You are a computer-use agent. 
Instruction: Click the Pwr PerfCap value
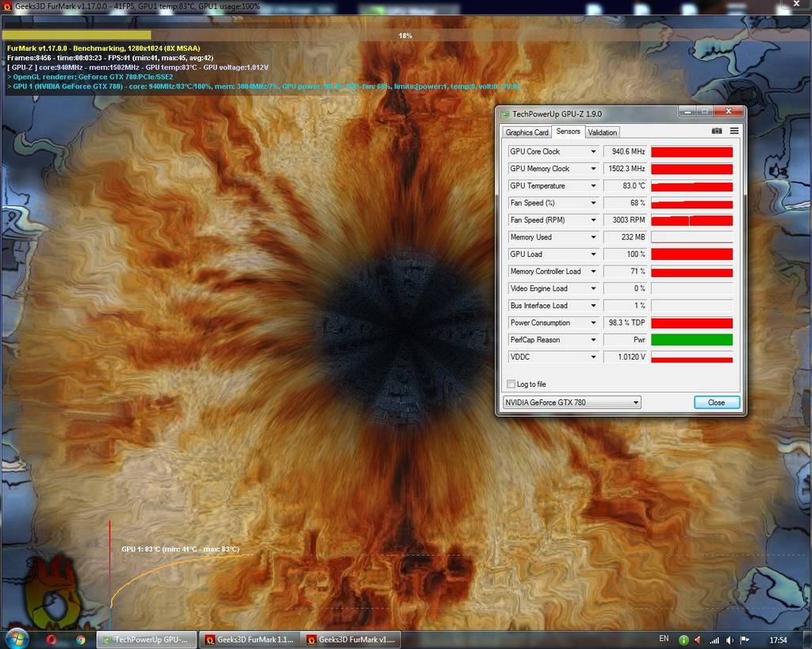pyautogui.click(x=626, y=339)
